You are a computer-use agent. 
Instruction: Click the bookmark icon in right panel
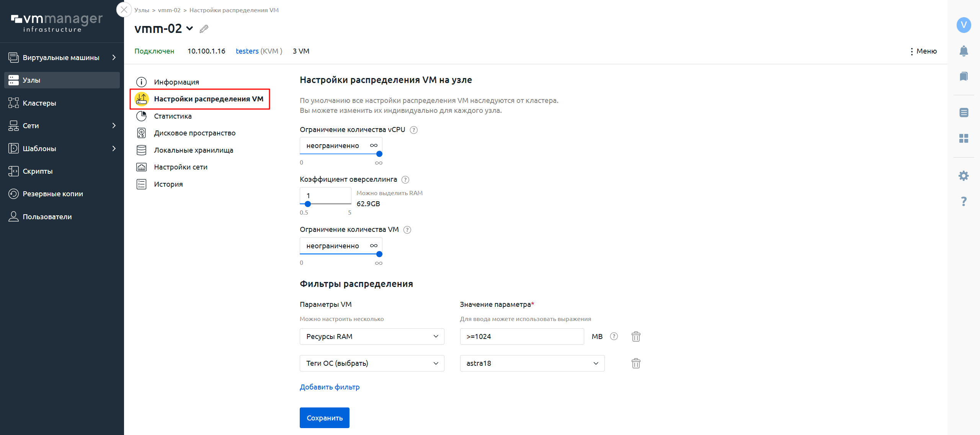click(x=964, y=76)
